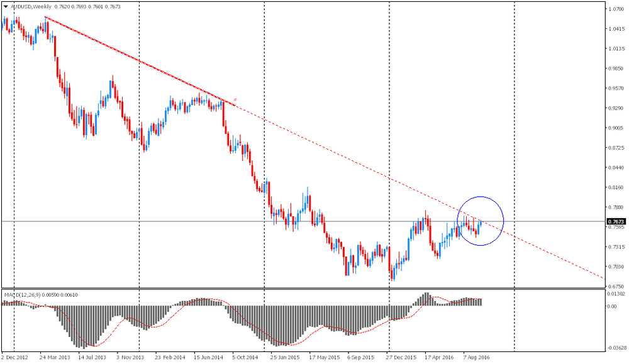
Task: Click the # marker on the trendline
Action: coord(235,99)
